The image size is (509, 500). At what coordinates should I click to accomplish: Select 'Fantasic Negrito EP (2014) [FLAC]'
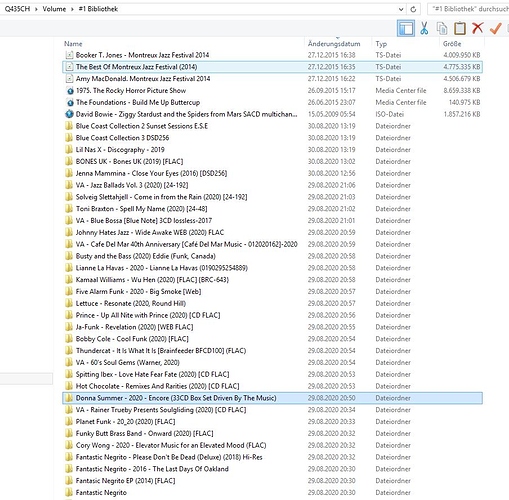125,481
